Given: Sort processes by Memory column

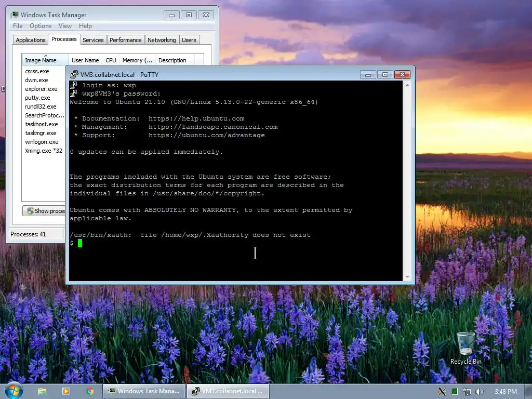Looking at the screenshot, I should coord(137,60).
